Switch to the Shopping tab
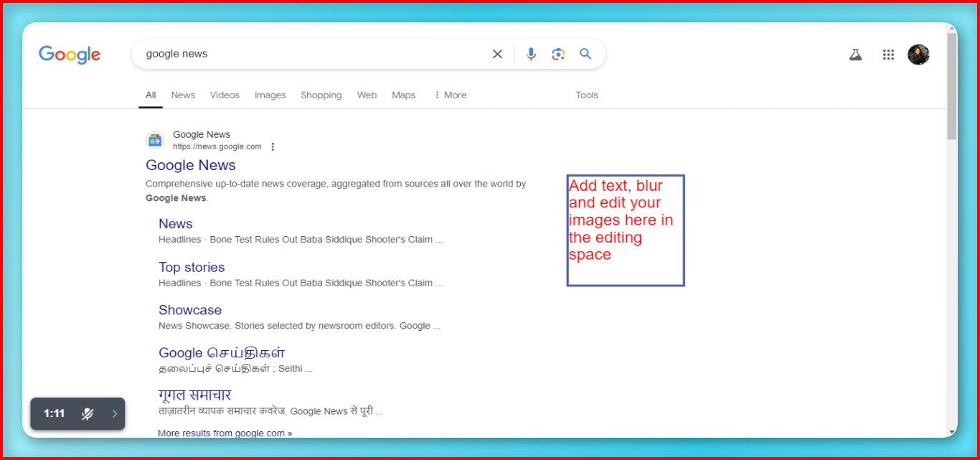Viewport: 980px width, 460px height. coord(321,95)
